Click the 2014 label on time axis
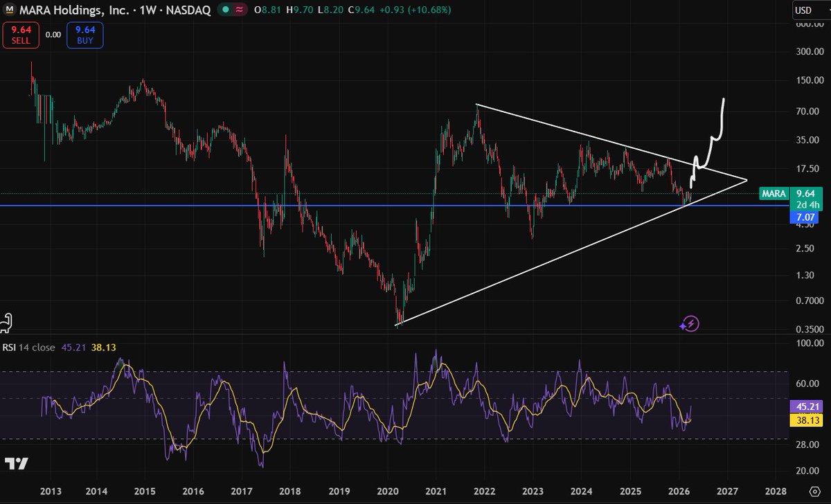Viewport: 831px width, 504px height. 96,492
